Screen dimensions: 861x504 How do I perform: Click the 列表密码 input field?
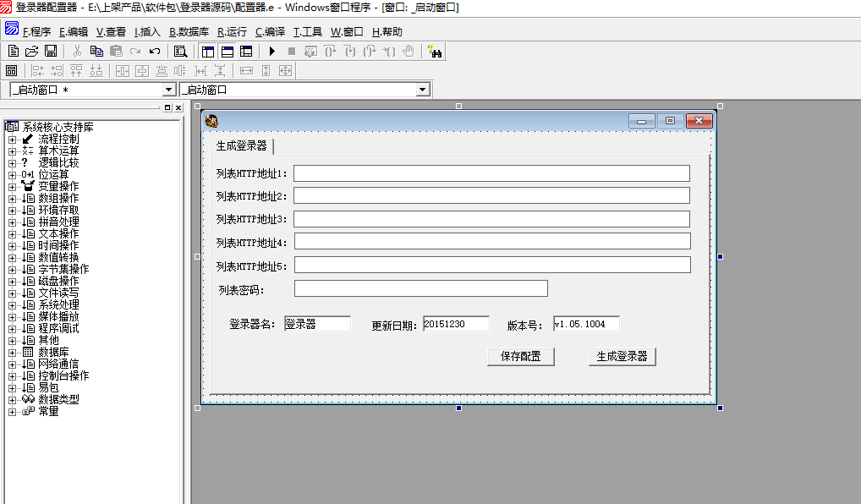(x=420, y=289)
